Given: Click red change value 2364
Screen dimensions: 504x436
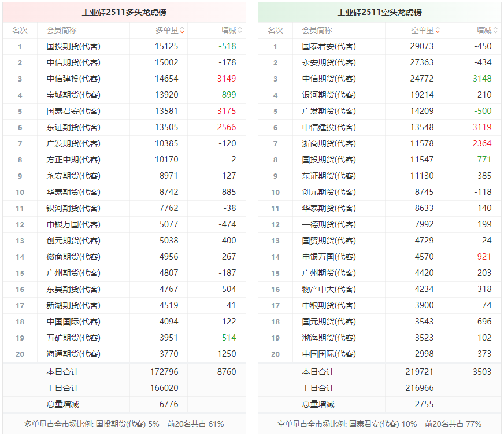Looking at the screenshot, I should (x=482, y=143).
